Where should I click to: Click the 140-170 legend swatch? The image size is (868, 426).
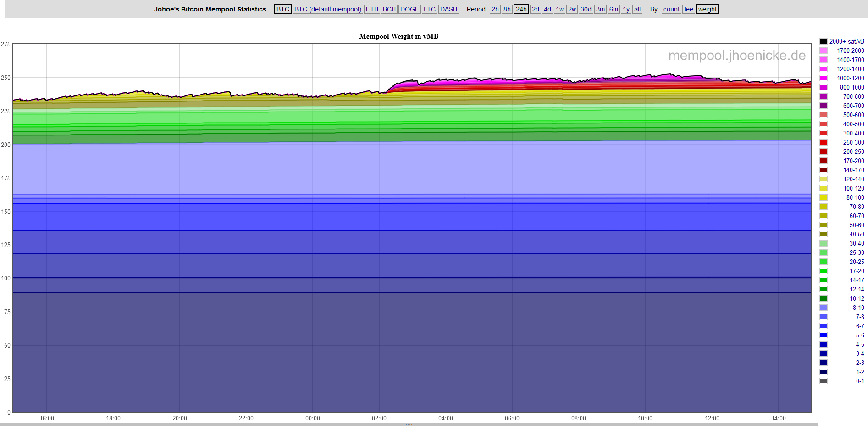tap(824, 170)
